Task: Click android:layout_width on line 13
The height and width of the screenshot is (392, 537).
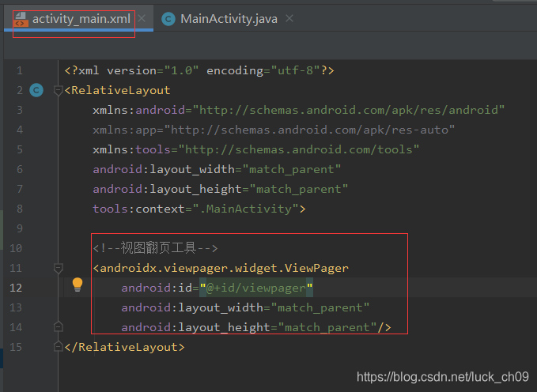Action: (x=245, y=307)
